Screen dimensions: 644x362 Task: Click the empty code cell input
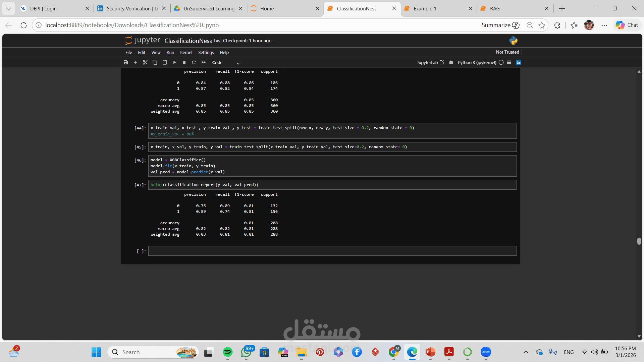[332, 251]
